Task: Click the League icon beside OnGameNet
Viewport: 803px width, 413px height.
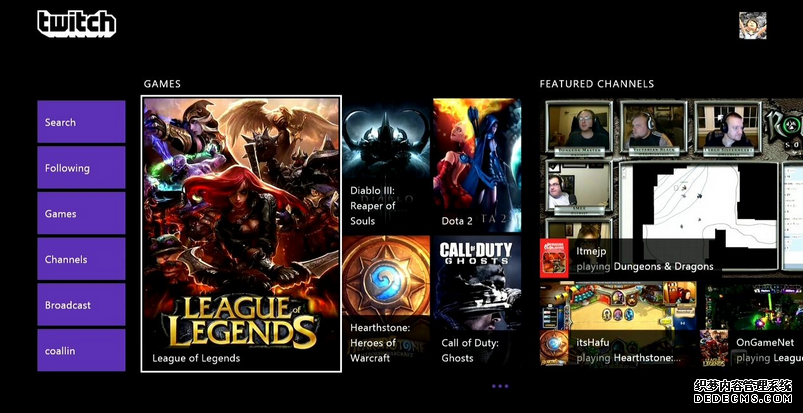Action: pos(714,348)
